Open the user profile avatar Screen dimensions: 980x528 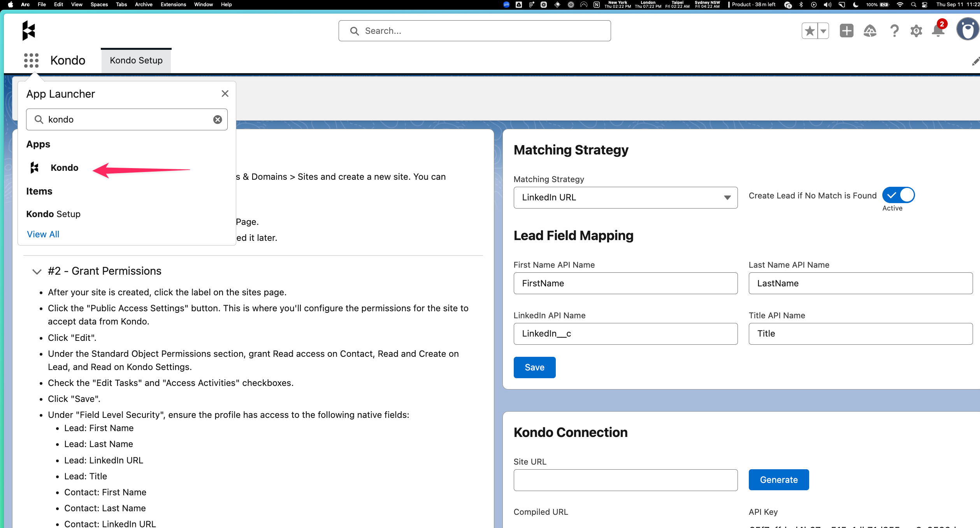[x=968, y=30]
